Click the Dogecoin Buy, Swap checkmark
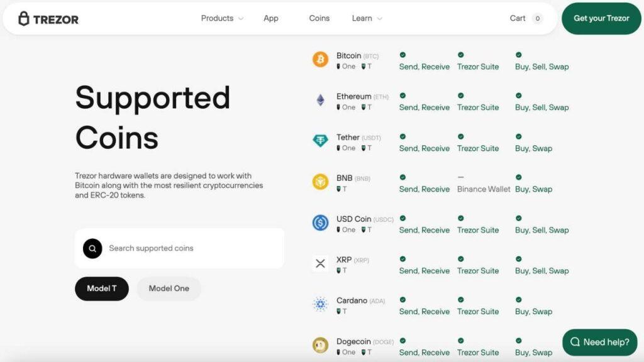 click(x=519, y=341)
